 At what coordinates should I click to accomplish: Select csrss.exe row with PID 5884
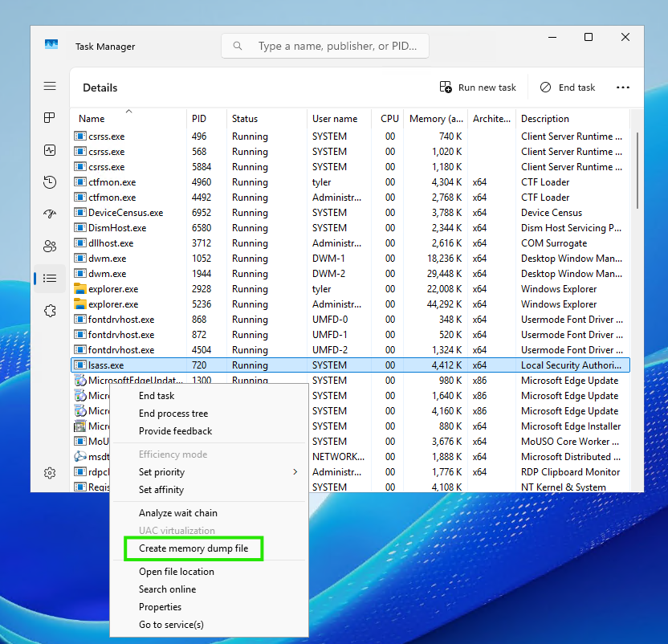(x=350, y=167)
